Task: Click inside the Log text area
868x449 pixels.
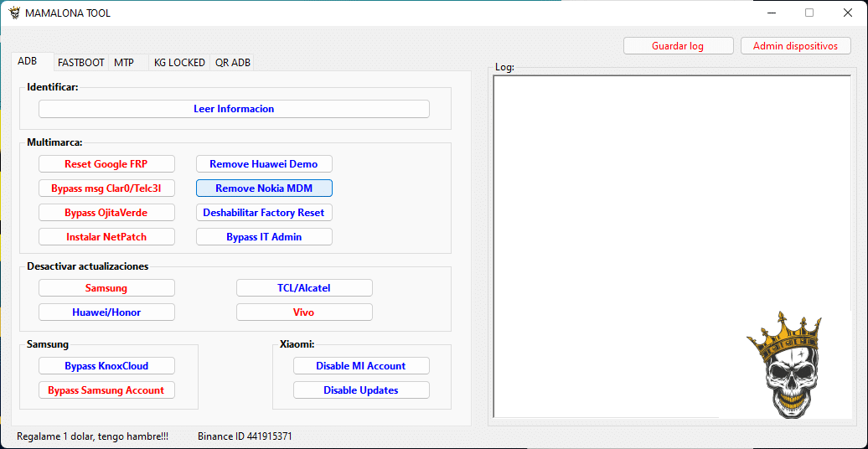Action: pos(671,246)
